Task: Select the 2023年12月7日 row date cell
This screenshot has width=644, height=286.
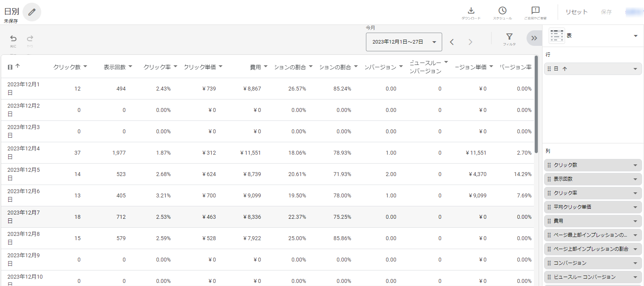Action: (23, 217)
